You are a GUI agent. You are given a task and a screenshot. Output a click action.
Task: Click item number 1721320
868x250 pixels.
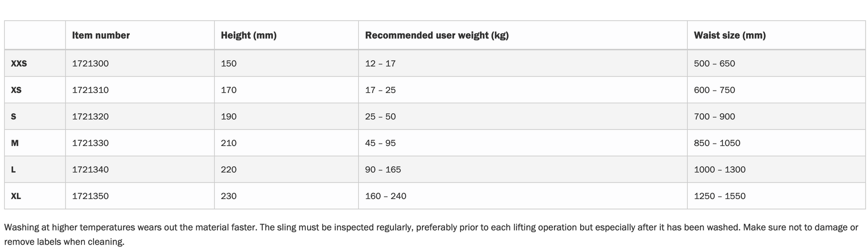[x=90, y=117]
